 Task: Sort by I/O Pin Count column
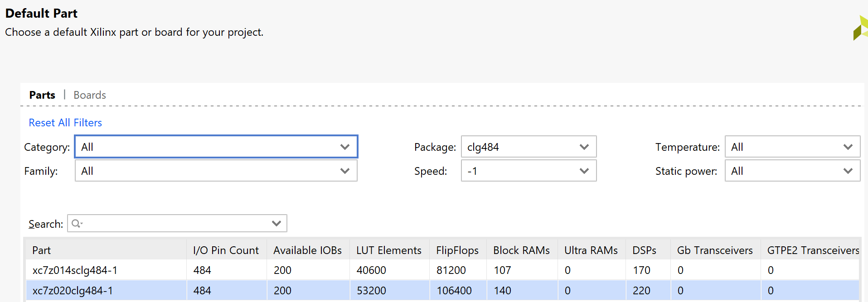226,250
